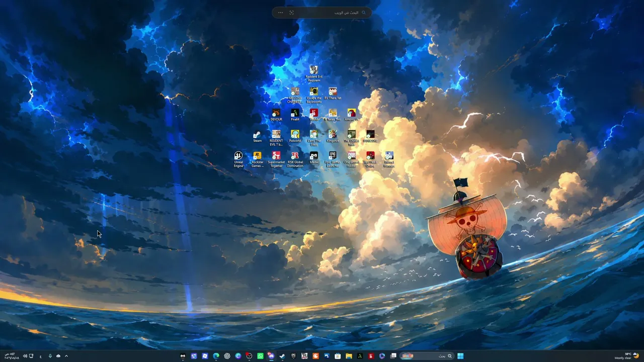This screenshot has height=362, width=644.
Task: Select the RV There Yet desktop shortcut
Action: pyautogui.click(x=333, y=94)
